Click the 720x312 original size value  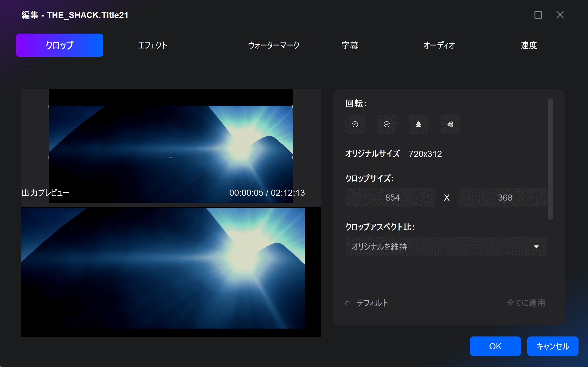click(x=425, y=154)
